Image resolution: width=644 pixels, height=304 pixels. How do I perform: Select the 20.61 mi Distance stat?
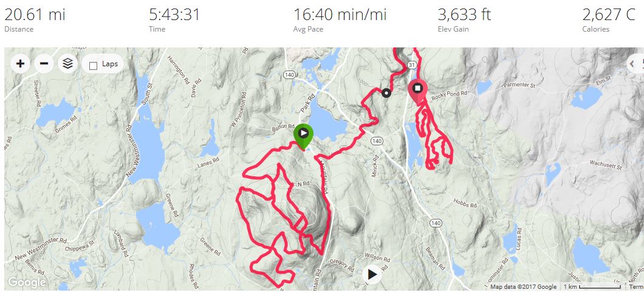coord(35,20)
